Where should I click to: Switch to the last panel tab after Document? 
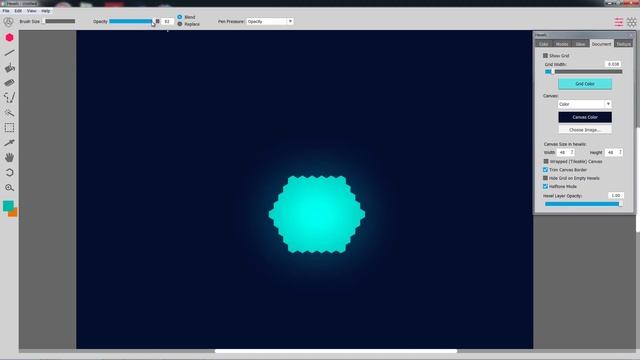pyautogui.click(x=623, y=44)
